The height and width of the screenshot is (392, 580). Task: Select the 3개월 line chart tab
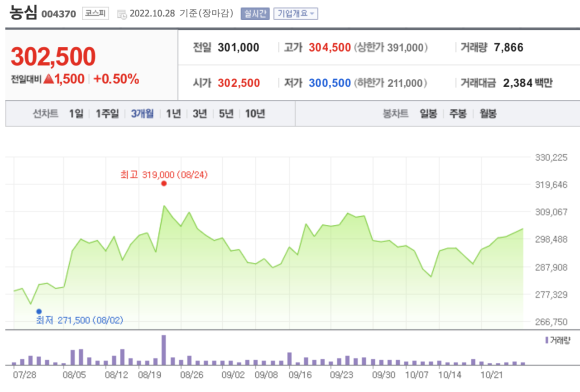[142, 114]
